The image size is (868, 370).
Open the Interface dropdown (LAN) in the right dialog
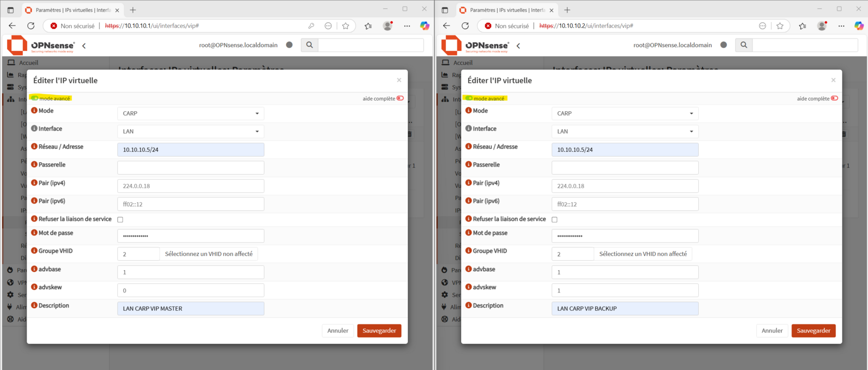[624, 131]
